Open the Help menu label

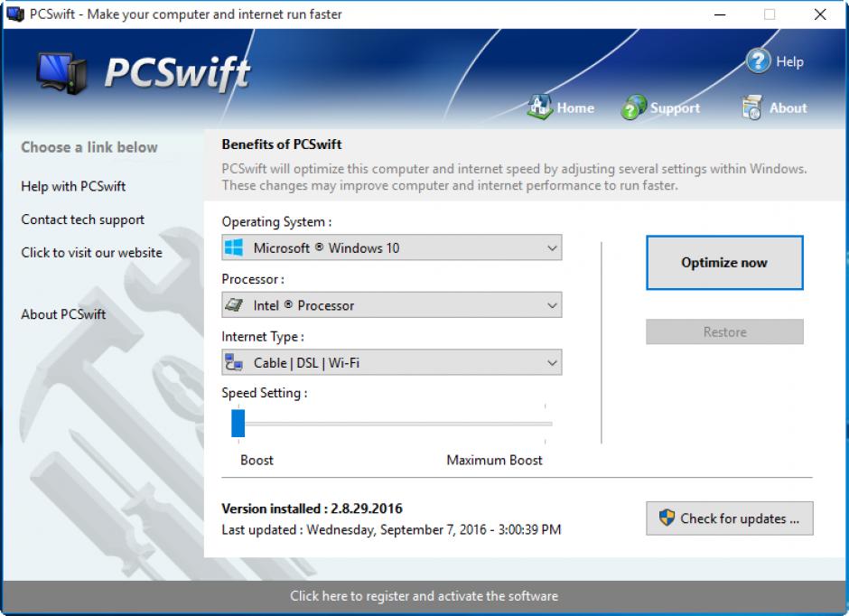click(x=789, y=61)
